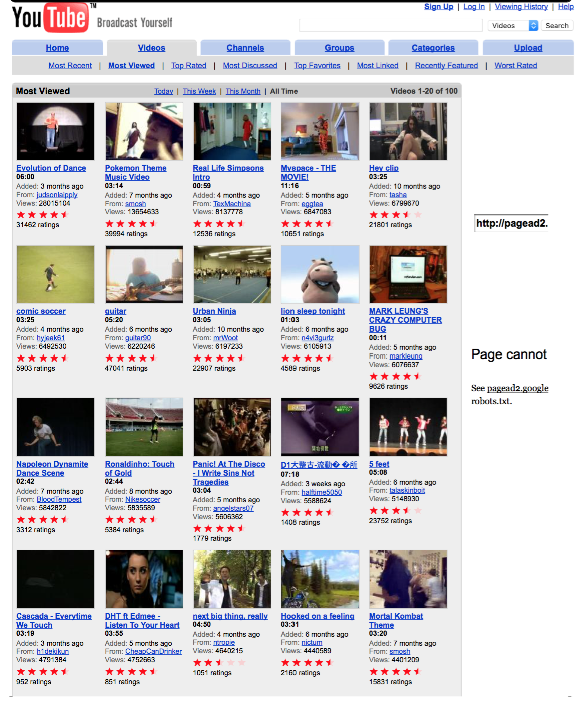Select the Top Rated filter link
588x712 pixels.
[x=188, y=66]
